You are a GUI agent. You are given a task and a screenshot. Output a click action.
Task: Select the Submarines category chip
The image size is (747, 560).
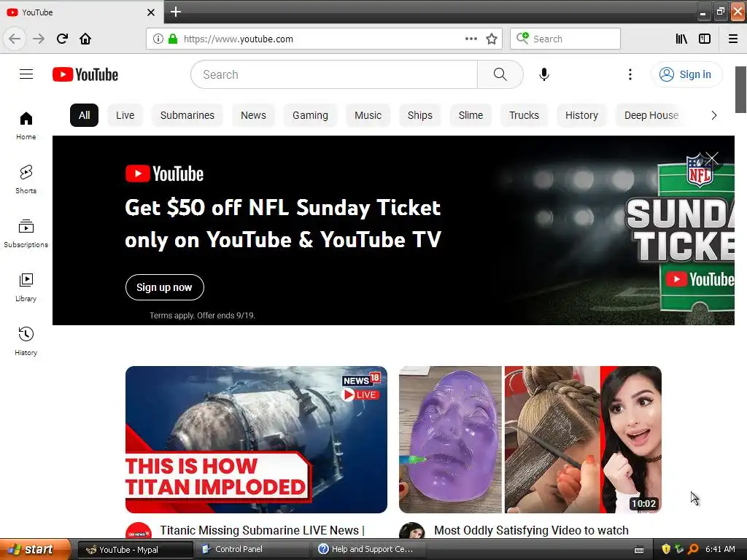click(x=187, y=115)
